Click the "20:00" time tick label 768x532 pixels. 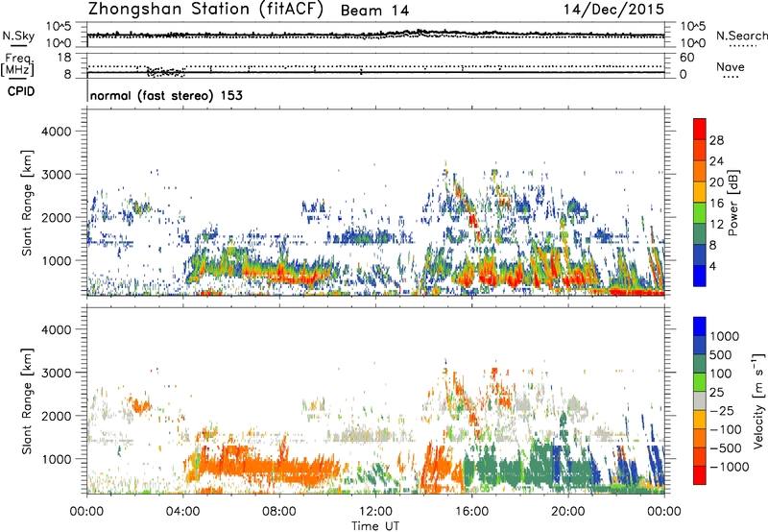[567, 512]
